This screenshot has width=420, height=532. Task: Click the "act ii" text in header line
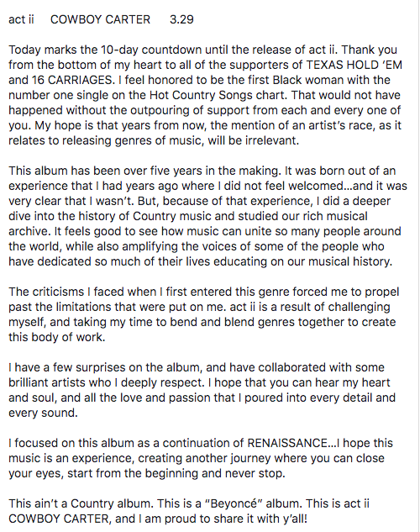[21, 19]
